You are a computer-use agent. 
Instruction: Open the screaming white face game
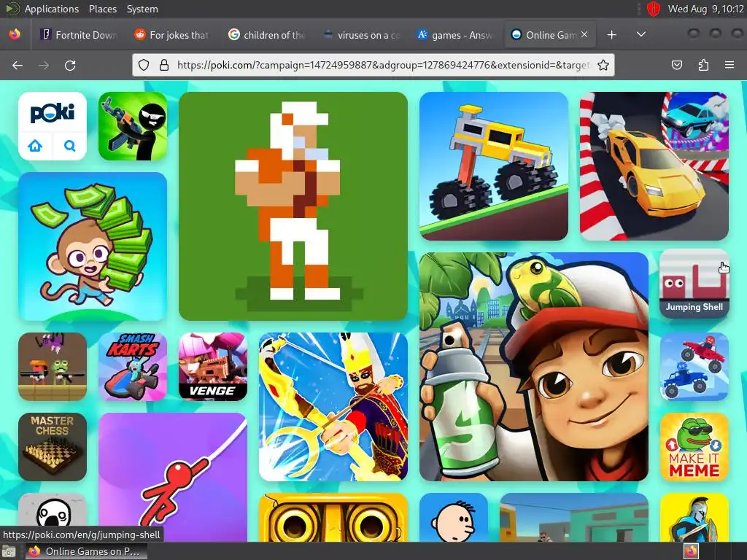tap(53, 518)
